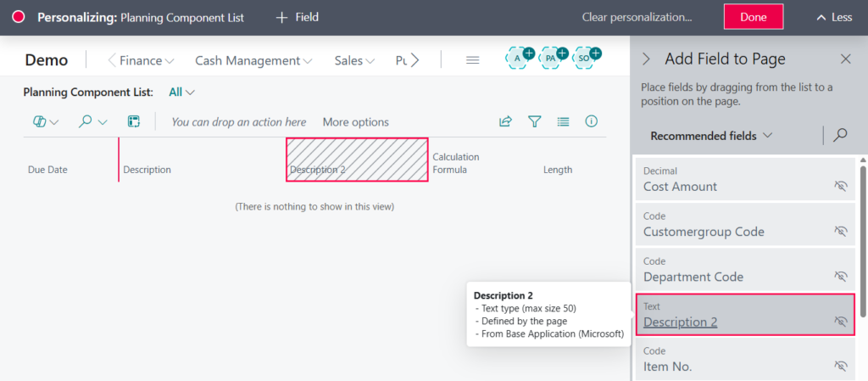Open the Sales navigation menu
The image size is (868, 381).
pos(354,60)
